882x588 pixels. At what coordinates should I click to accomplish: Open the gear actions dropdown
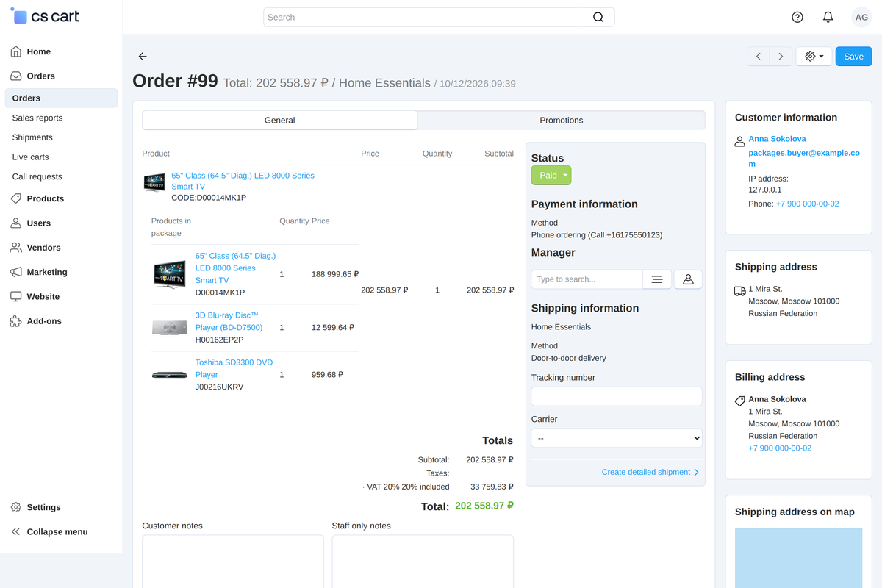click(814, 57)
